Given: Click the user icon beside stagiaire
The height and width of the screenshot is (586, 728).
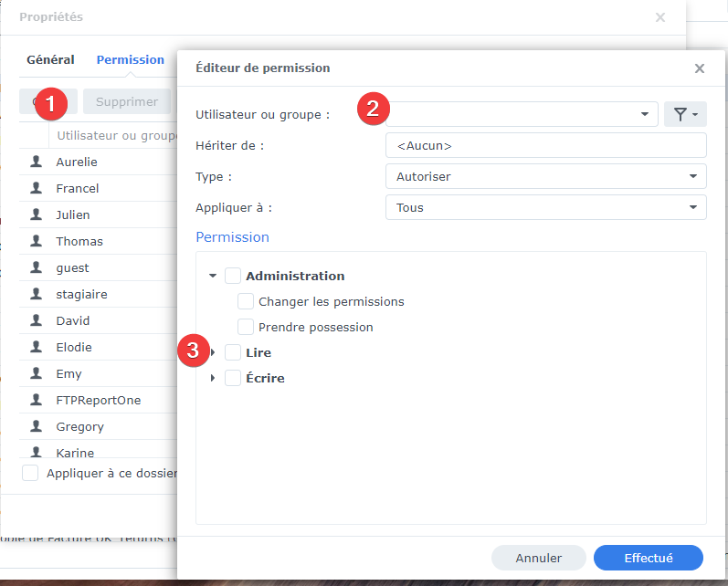Looking at the screenshot, I should [x=37, y=294].
